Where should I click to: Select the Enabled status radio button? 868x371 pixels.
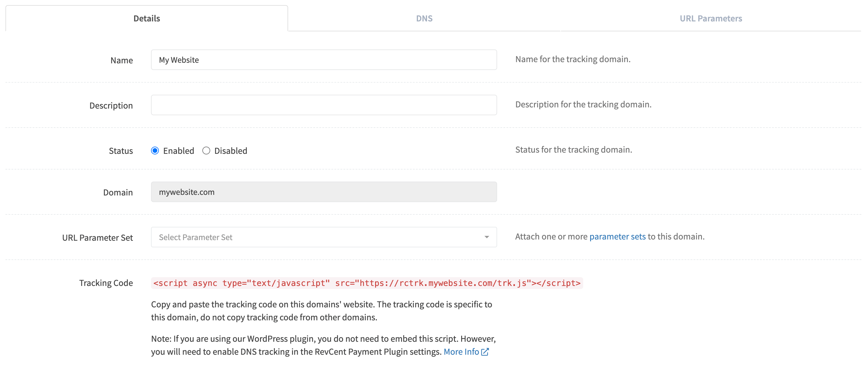(155, 151)
